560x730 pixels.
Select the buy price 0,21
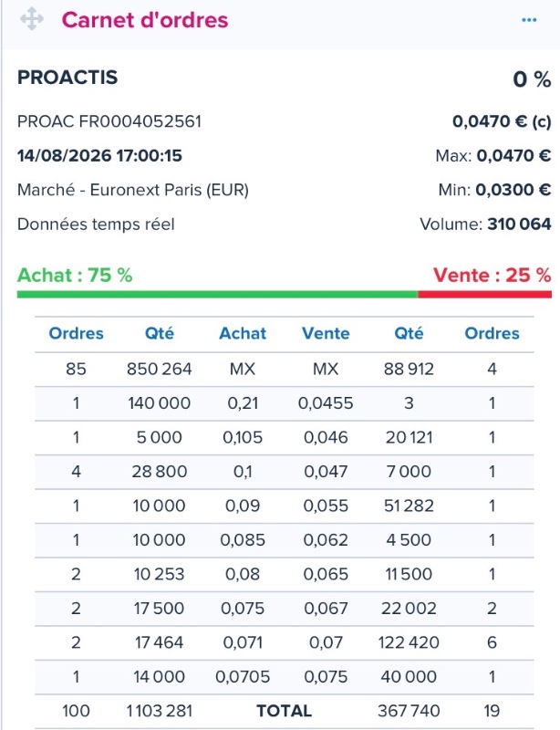(243, 403)
